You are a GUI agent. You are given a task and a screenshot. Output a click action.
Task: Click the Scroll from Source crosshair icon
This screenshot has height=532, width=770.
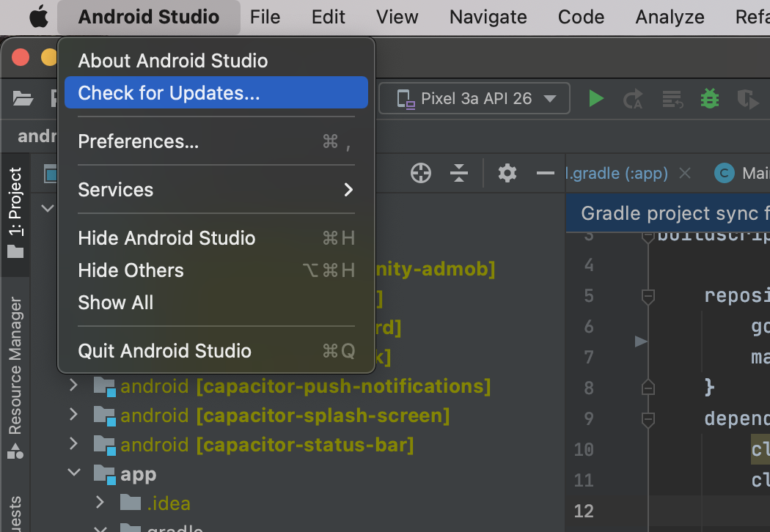tap(419, 173)
